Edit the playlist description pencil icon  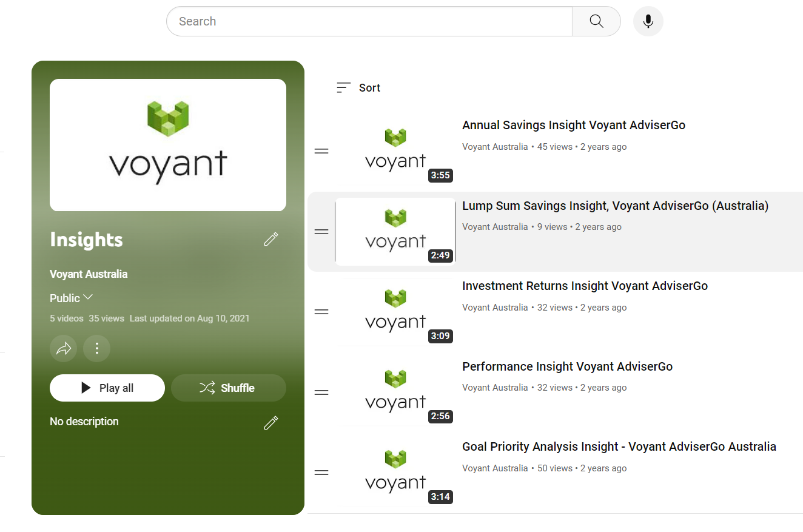pyautogui.click(x=271, y=423)
